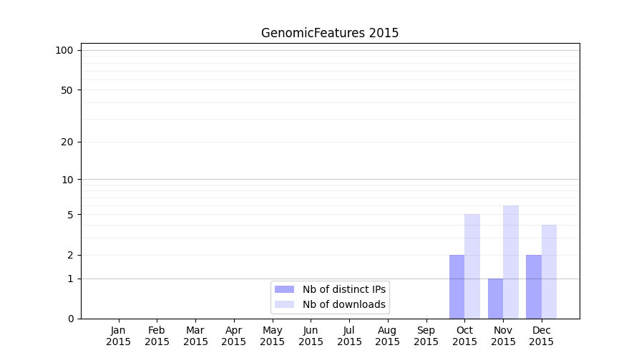Viewport: 644px width, 358px height.
Task: Click the 'Jan 2015' x-axis label
Action: click(119, 336)
